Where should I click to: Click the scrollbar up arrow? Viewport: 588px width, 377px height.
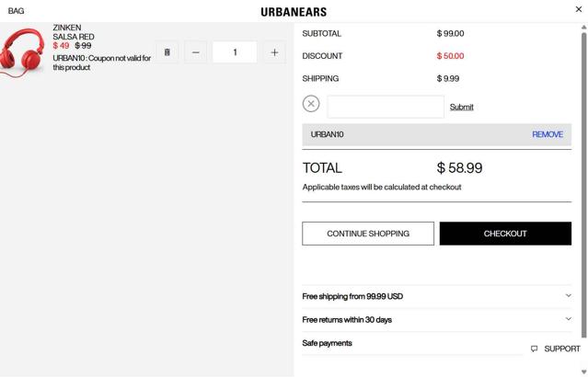(x=584, y=27)
